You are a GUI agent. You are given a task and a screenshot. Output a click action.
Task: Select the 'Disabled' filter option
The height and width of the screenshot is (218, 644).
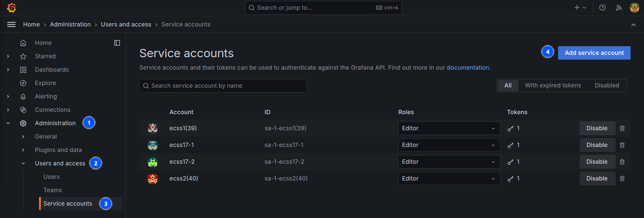607,85
